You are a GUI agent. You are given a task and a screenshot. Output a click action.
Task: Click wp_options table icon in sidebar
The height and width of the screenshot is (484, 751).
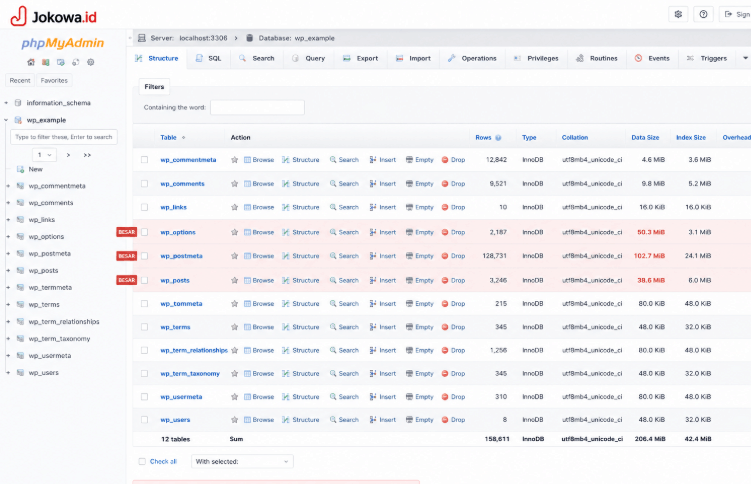pos(20,236)
